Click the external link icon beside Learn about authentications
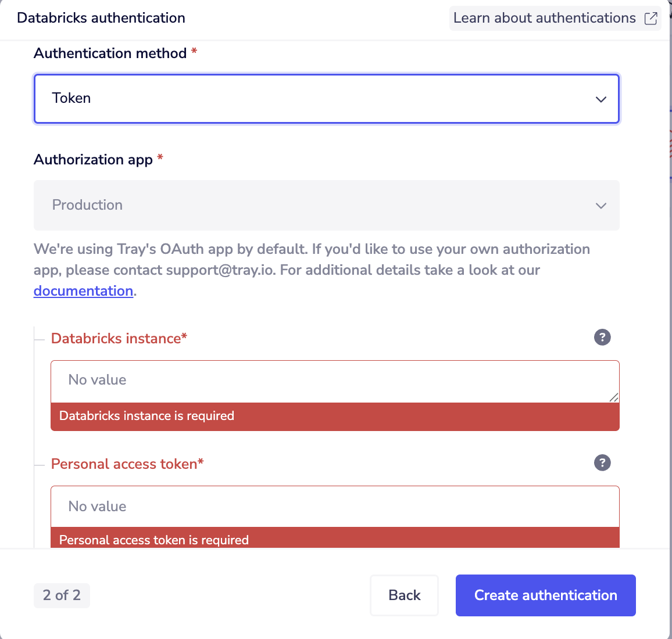The height and width of the screenshot is (639, 672). (650, 19)
